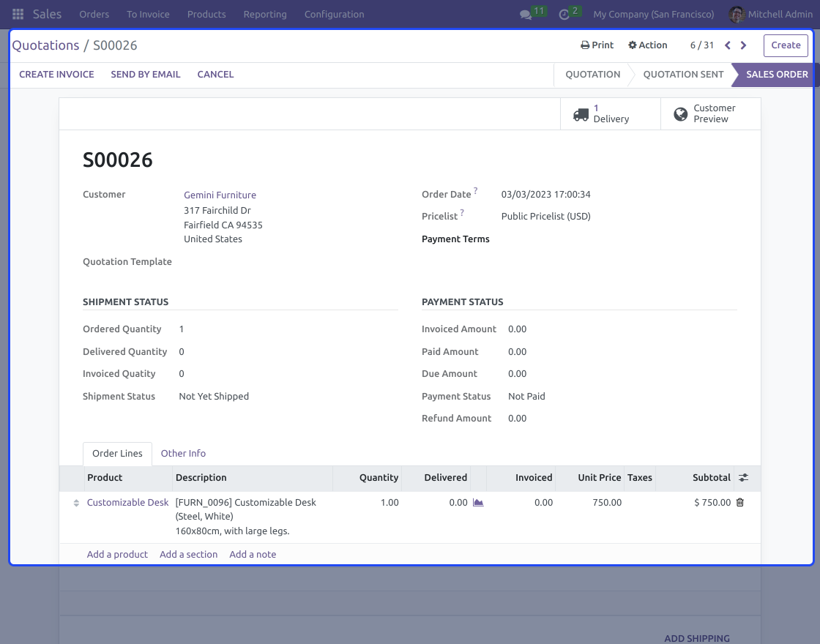Screen dimensions: 820x644
Task: Open the To Invoice menu
Action: pos(148,14)
